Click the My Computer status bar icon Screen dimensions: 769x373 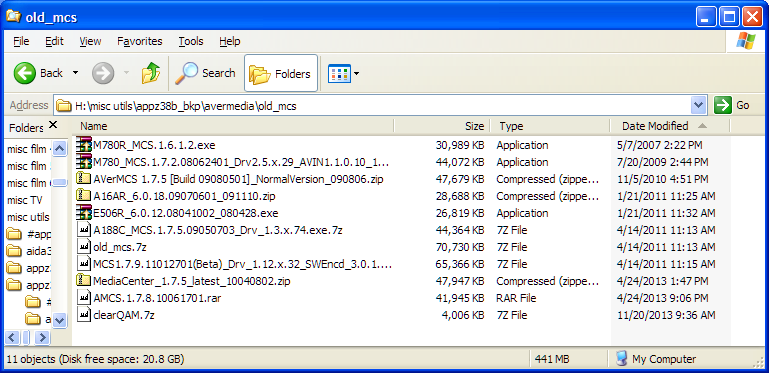[x=621, y=359]
